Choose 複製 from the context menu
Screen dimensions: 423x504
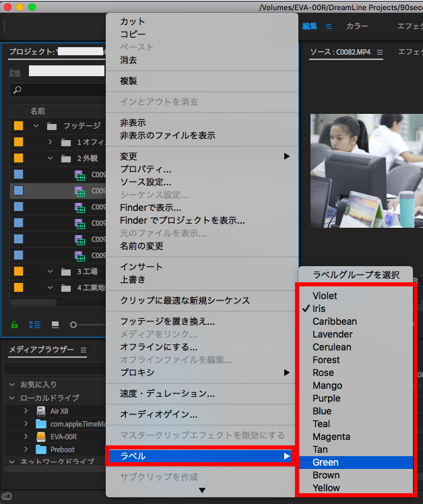point(202,81)
